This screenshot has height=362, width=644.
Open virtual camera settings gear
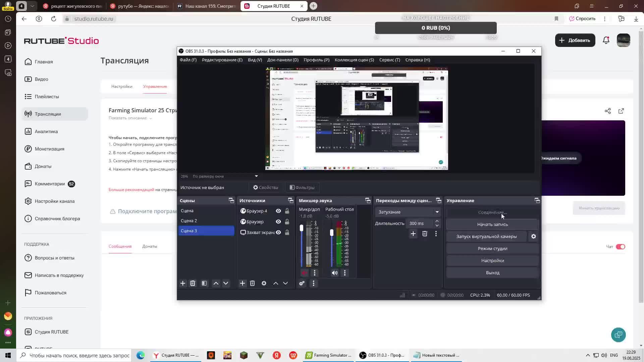coord(534,237)
